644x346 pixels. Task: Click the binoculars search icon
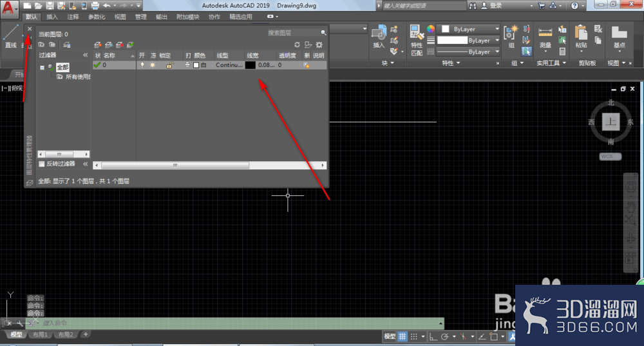coord(473,6)
